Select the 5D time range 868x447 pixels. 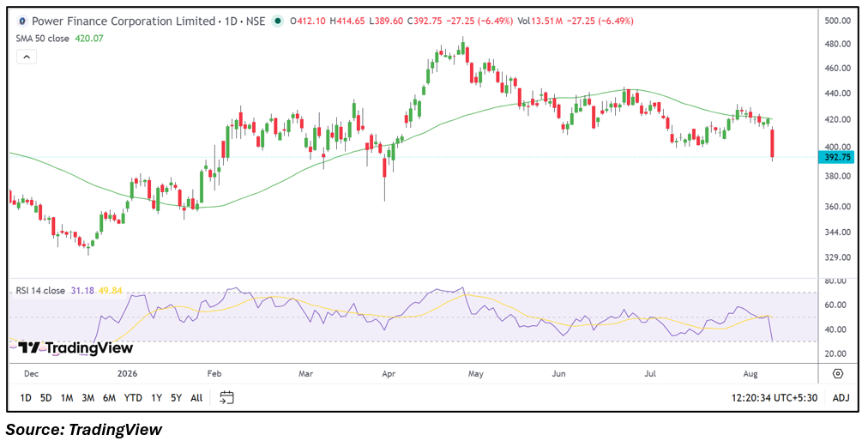click(46, 398)
